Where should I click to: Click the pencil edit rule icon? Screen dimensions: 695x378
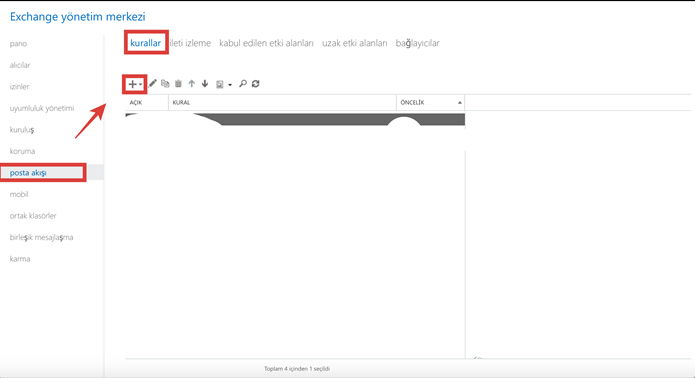(x=152, y=83)
